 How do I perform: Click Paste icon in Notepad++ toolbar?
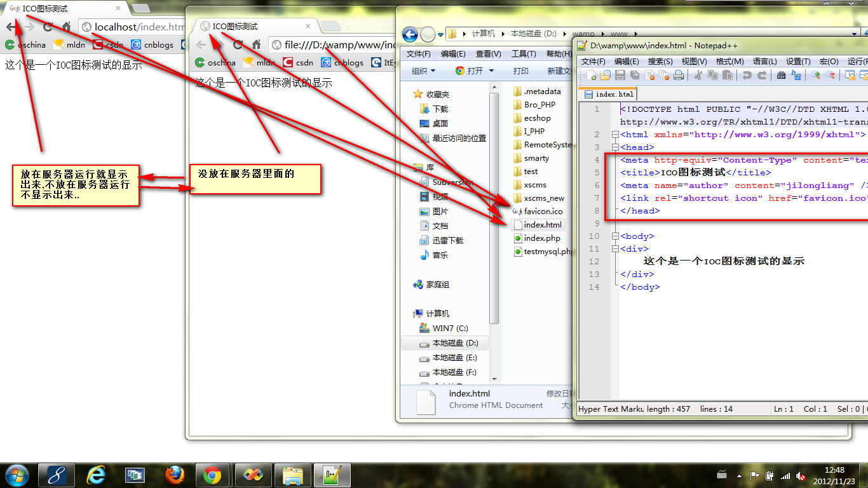coord(727,75)
